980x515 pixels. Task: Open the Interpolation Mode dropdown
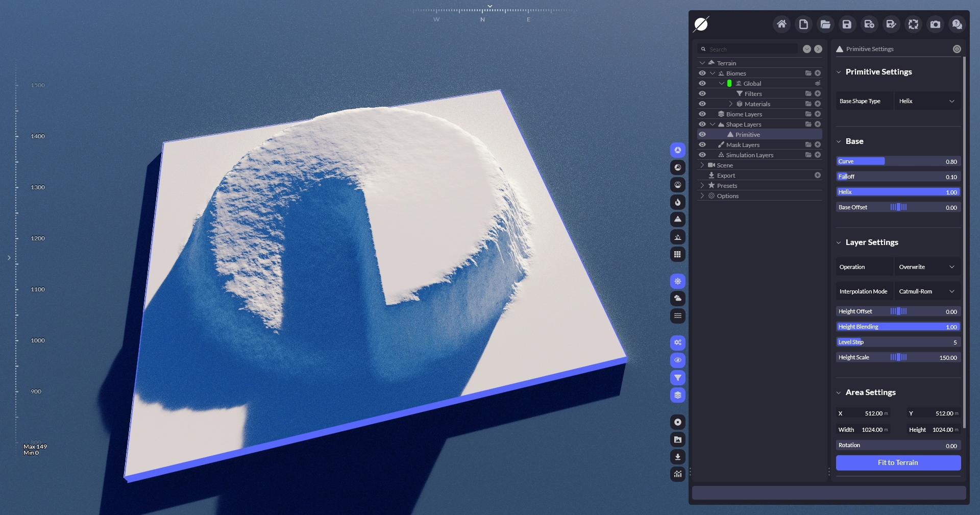click(x=927, y=291)
